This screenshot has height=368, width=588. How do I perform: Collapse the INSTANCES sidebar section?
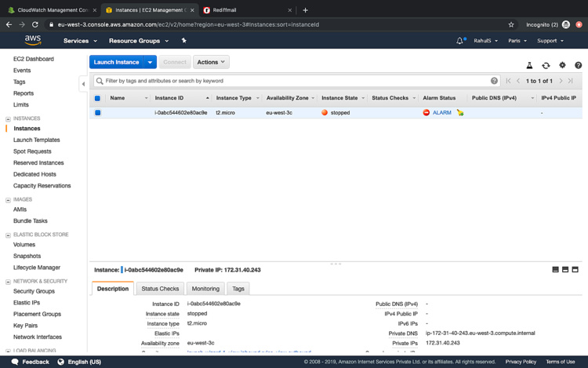[8, 118]
